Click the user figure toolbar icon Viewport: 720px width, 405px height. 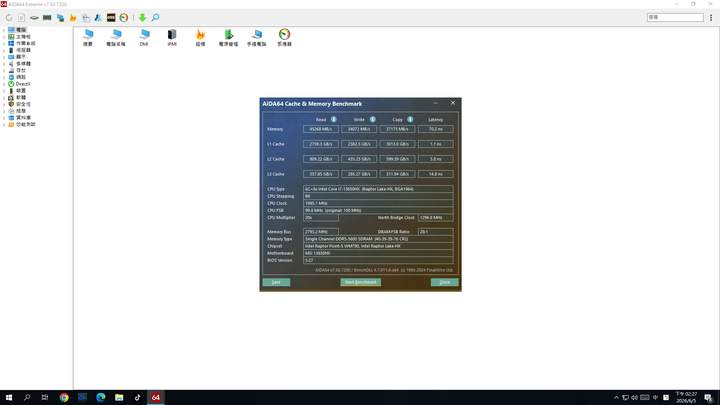click(98, 17)
